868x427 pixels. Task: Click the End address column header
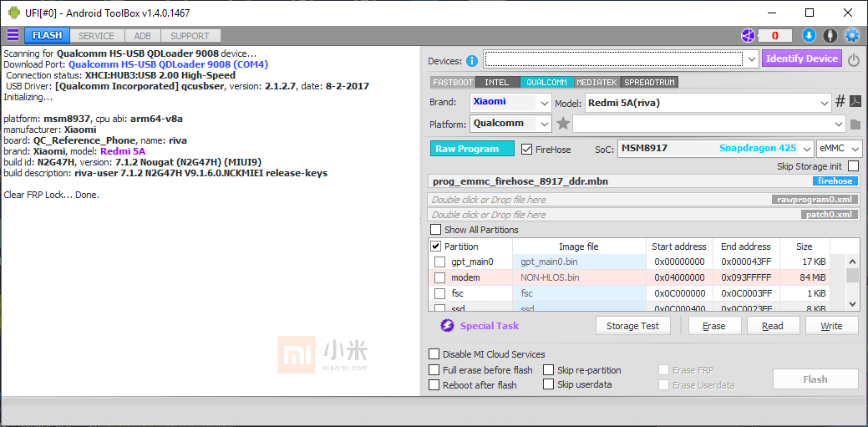point(746,247)
